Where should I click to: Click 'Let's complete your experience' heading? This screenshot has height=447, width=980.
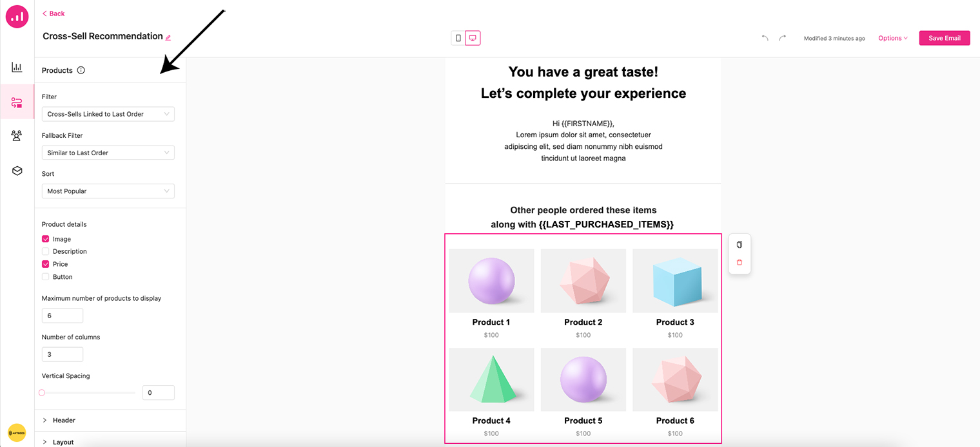pyautogui.click(x=583, y=93)
